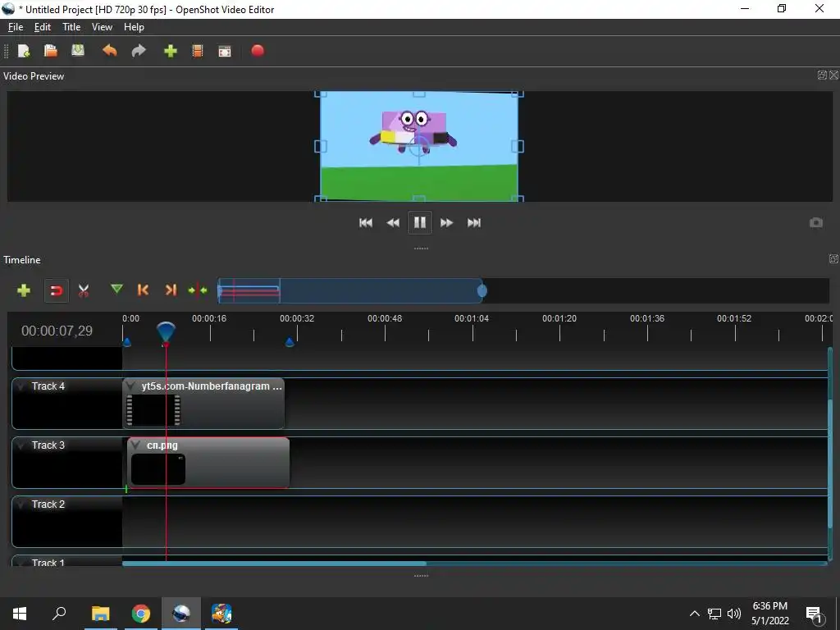Select the cn.png clip on Track 3

click(208, 463)
